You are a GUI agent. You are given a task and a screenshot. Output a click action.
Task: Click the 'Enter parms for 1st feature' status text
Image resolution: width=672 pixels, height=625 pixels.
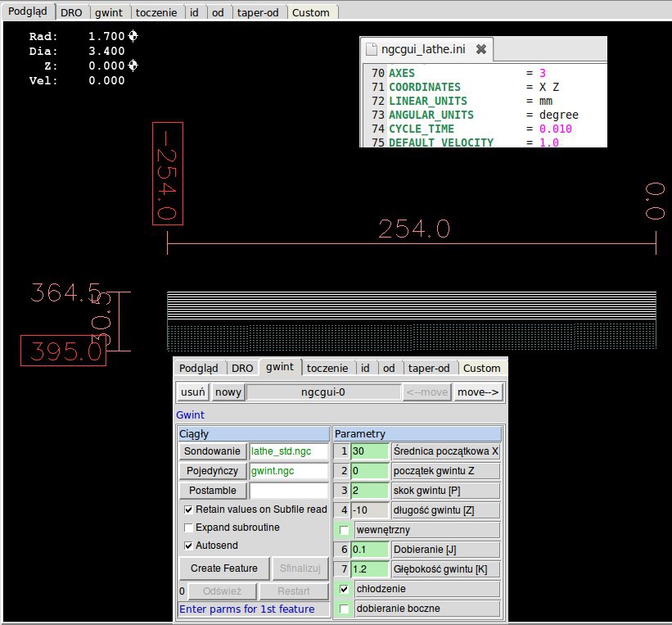tap(247, 609)
